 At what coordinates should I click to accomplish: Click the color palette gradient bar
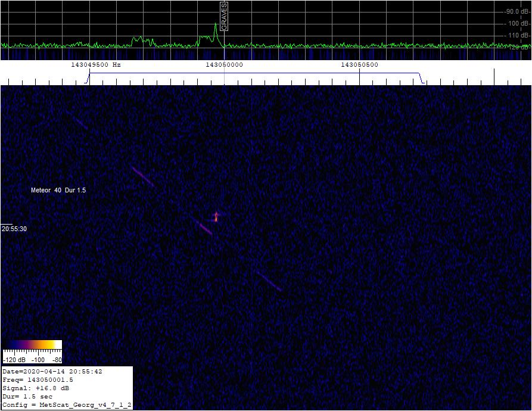pos(33,344)
